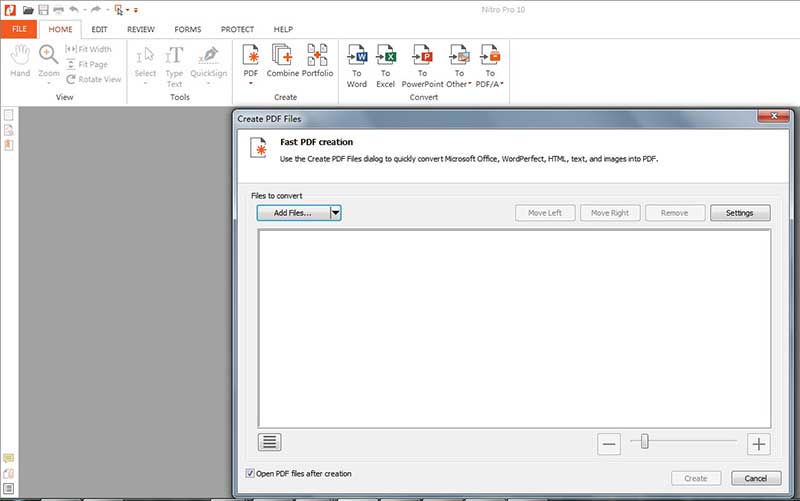Click Combine files icon
This screenshot has width=800, height=501.
283,60
